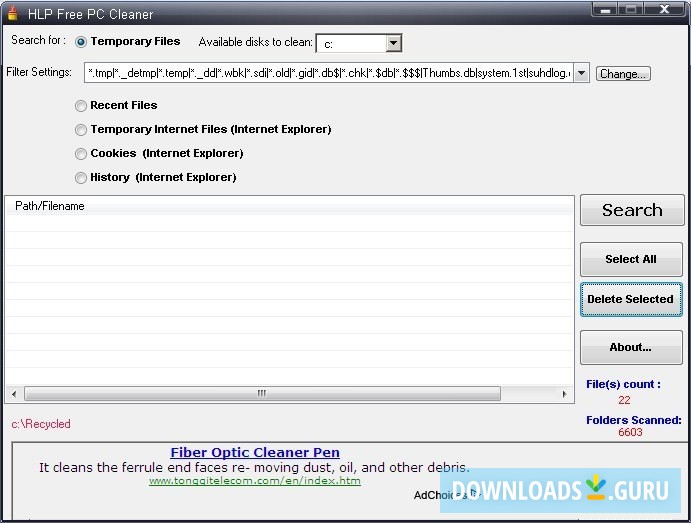Click the HLP Free PC Cleaner broom icon
Viewport: 691px width, 523px height.
(12, 13)
